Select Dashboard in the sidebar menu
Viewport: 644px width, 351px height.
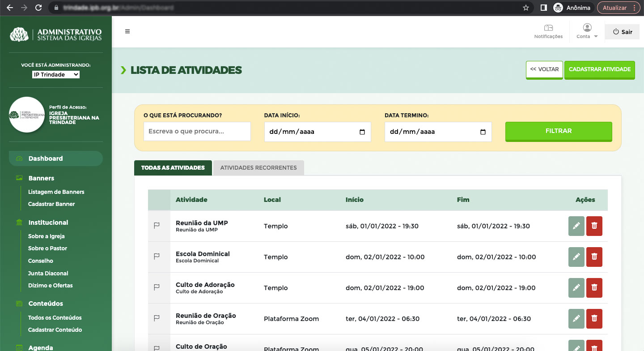point(46,158)
